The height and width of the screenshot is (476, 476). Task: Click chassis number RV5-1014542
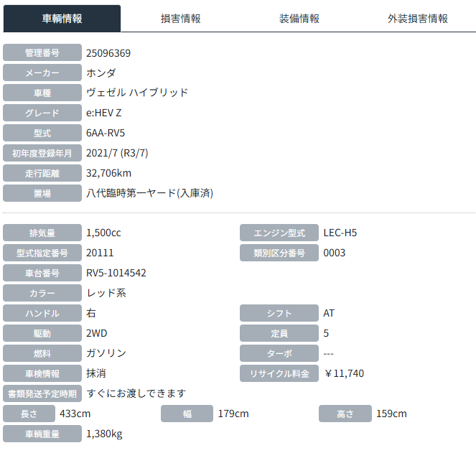point(116,273)
